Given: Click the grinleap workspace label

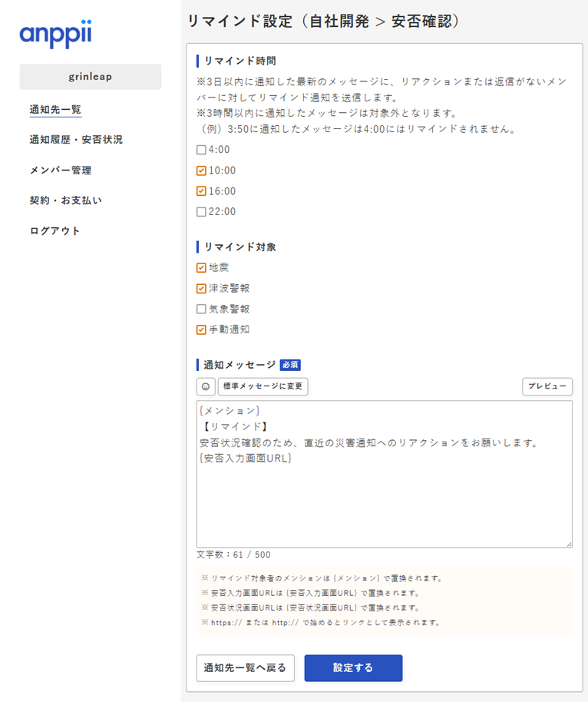Looking at the screenshot, I should [x=91, y=77].
